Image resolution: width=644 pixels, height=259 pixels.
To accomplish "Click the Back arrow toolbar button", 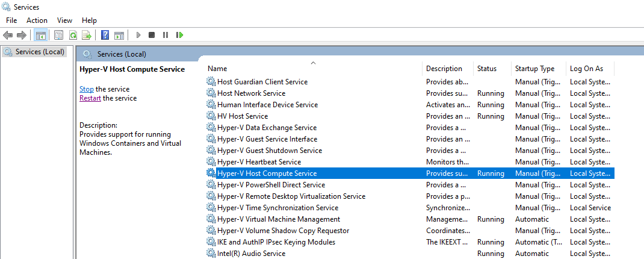I will coord(8,35).
